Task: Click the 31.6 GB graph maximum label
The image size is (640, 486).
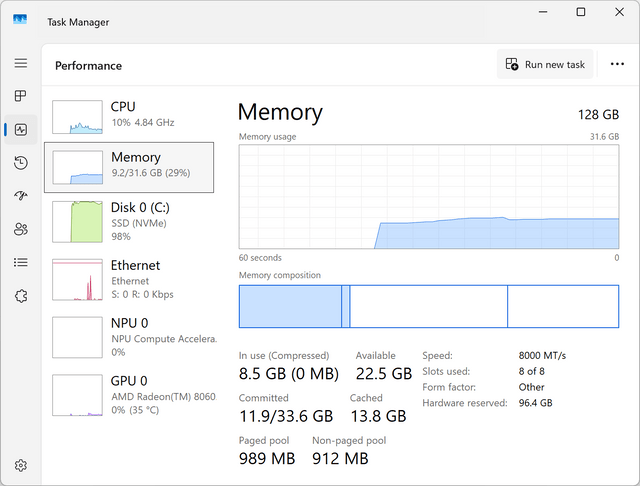Action: click(604, 137)
